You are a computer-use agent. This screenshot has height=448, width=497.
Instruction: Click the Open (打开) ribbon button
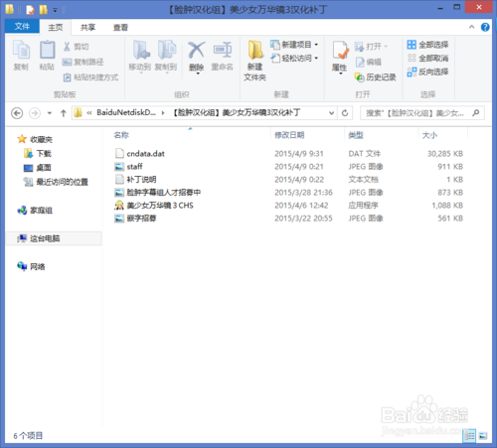[371, 47]
